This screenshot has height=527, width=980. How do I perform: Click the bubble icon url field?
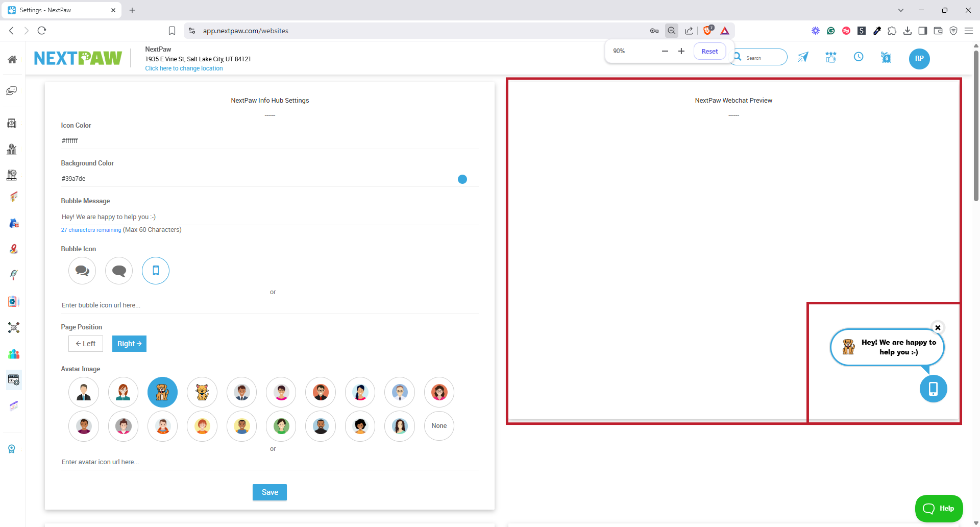(269, 305)
